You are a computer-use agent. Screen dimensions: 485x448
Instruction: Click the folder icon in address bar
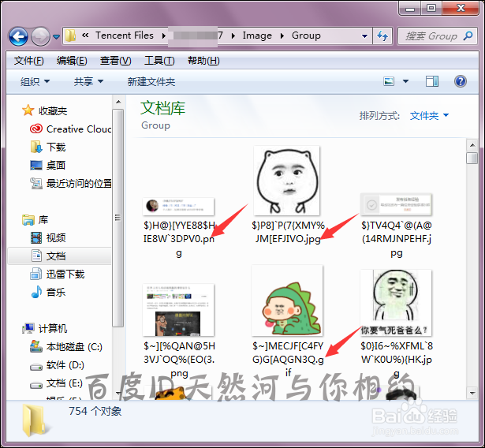pyautogui.click(x=70, y=36)
